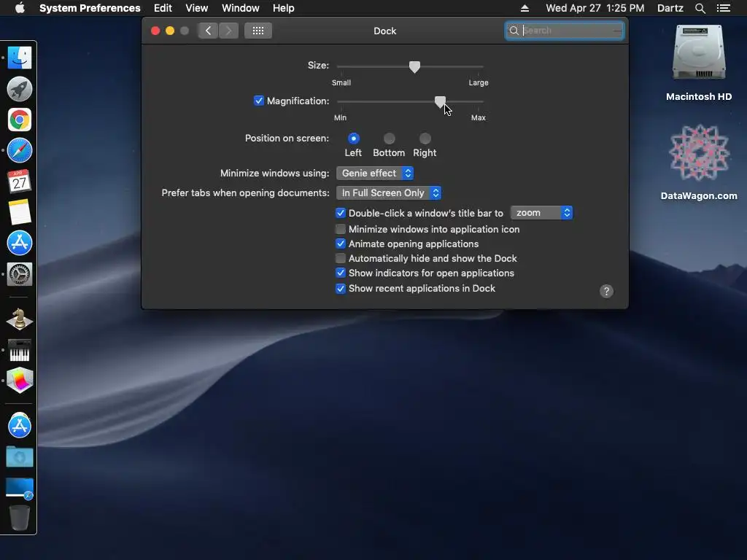Viewport: 747px width, 560px height.
Task: Uncheck Double-click a window's title bar
Action: [x=341, y=213]
